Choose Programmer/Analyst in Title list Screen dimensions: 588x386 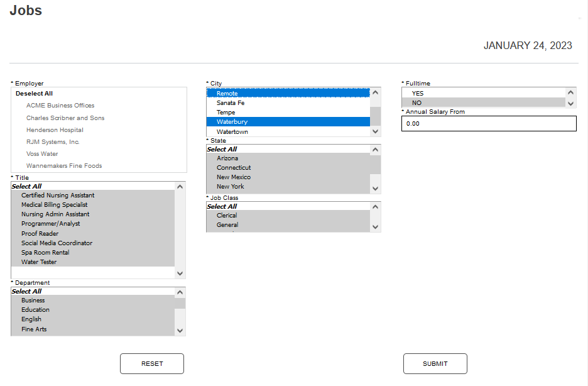[50, 224]
